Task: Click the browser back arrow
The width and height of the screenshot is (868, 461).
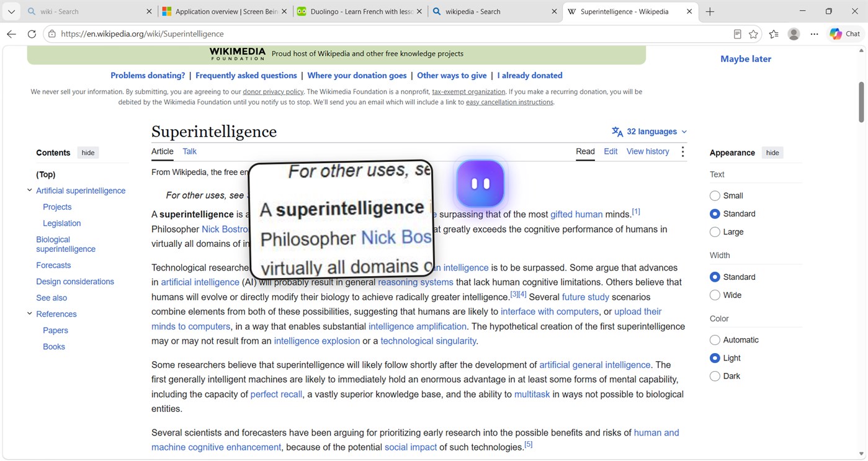Action: tap(11, 34)
